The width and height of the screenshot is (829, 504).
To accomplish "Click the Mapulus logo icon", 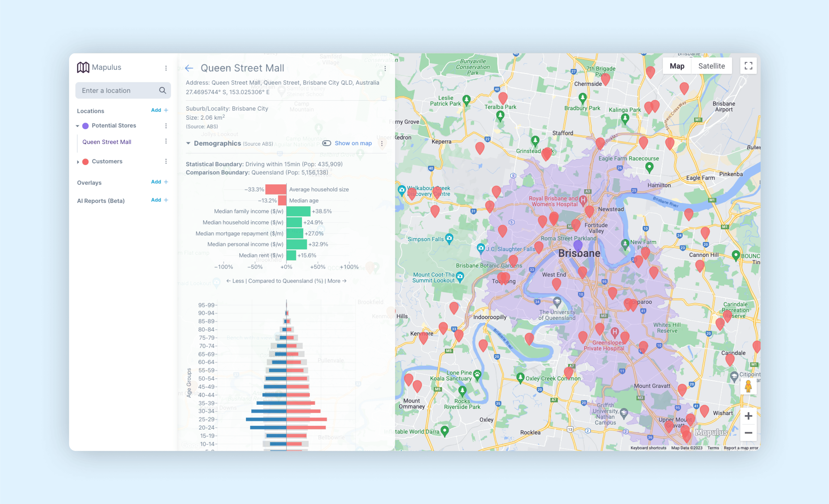I will 83,67.
